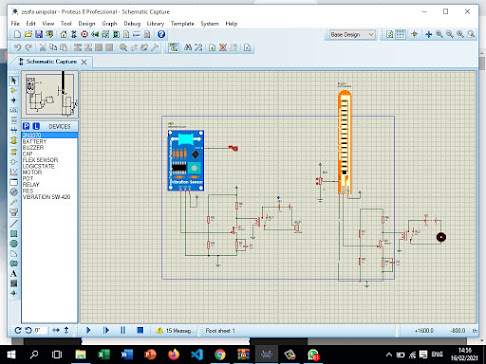The height and width of the screenshot is (364, 486).
Task: Select MOTOR in the devices list
Action: click(50, 172)
